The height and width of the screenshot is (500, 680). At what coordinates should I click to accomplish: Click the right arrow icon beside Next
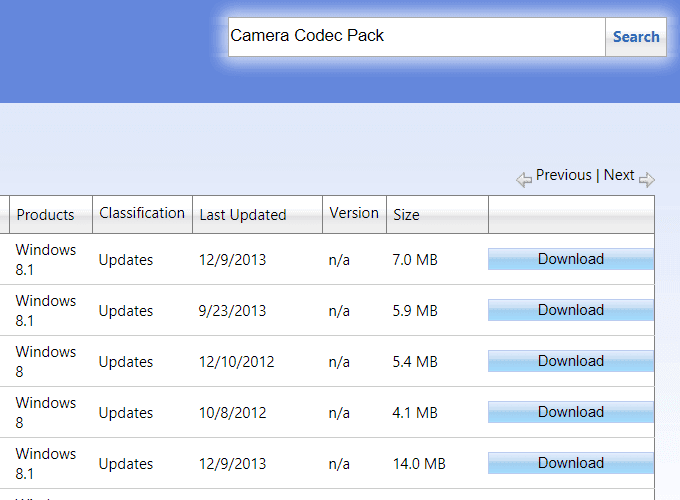(647, 180)
